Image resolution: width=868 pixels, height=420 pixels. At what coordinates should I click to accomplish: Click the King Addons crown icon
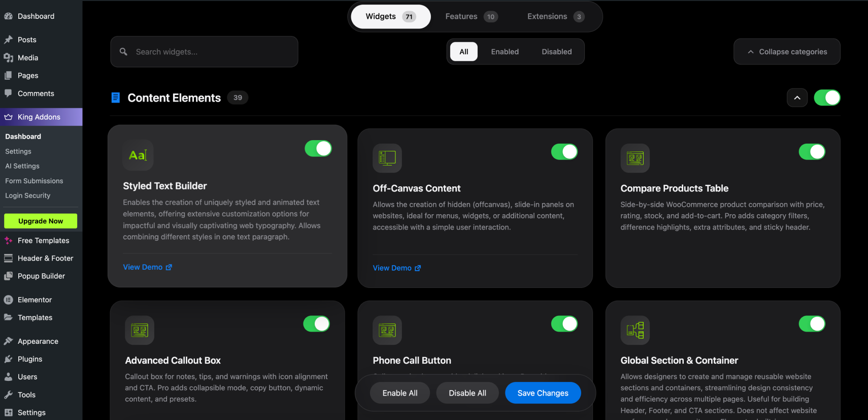click(8, 117)
